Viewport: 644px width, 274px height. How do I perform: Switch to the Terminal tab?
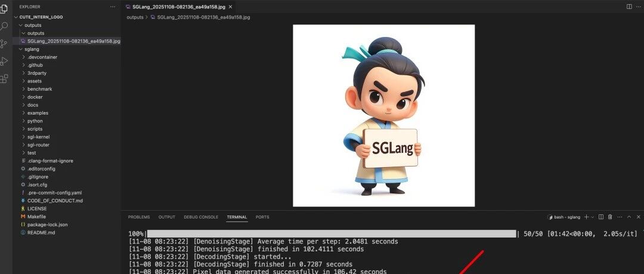pos(237,217)
